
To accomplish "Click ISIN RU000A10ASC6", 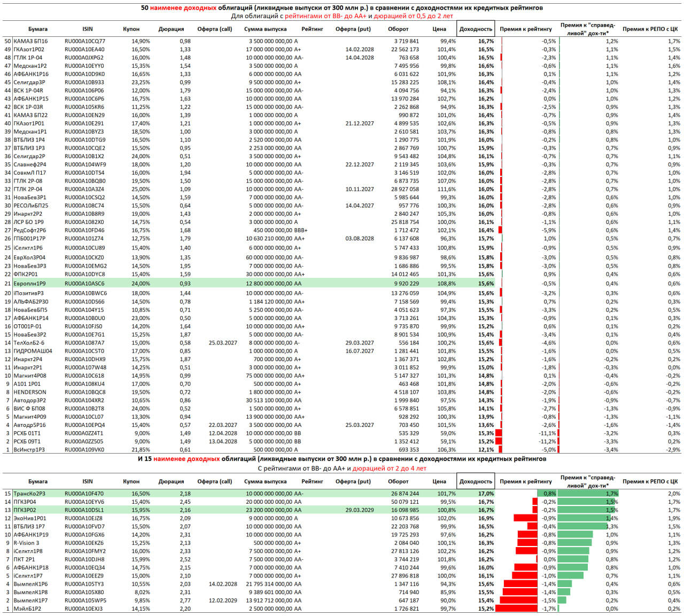I will (x=84, y=284).
